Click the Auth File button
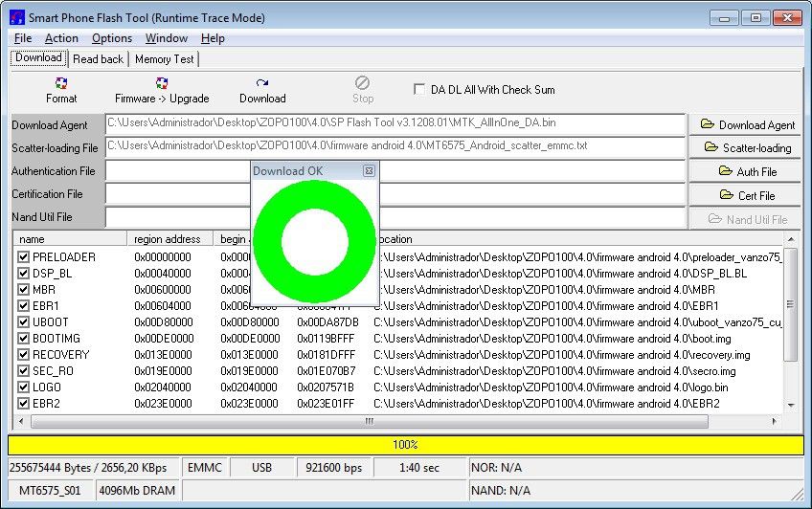Screen dimensions: 812x509 point(745,171)
